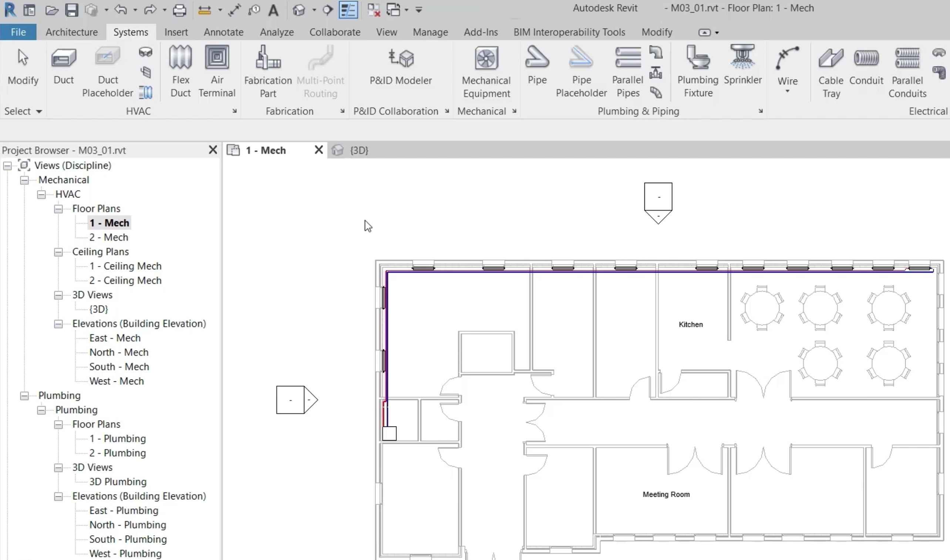Screen dimensions: 950x560
Task: Open the File menu tab
Action: coord(18,32)
